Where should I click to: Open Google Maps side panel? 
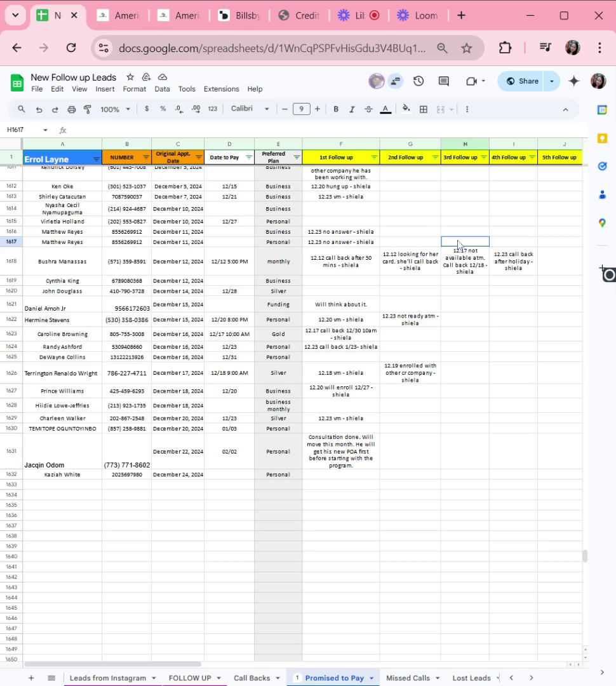pyautogui.click(x=603, y=223)
